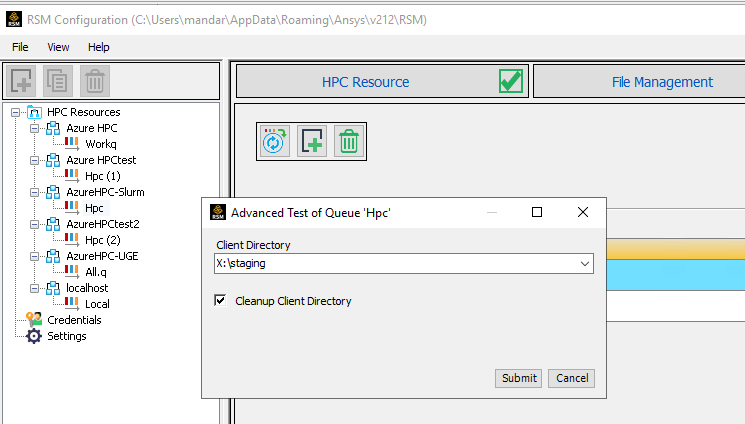Select 'AzureHPC-UGE' label in tree

point(102,256)
